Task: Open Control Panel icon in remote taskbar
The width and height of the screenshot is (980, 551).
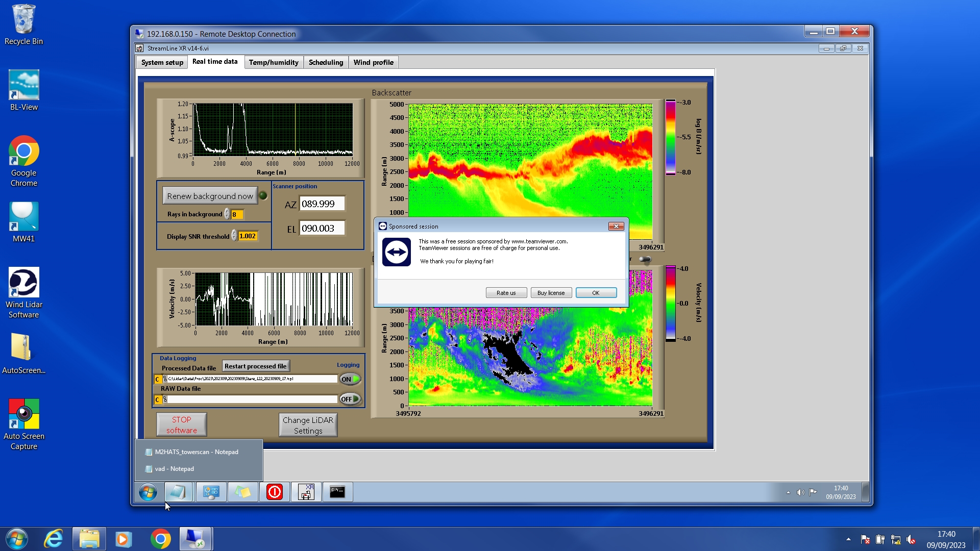Action: tap(211, 492)
